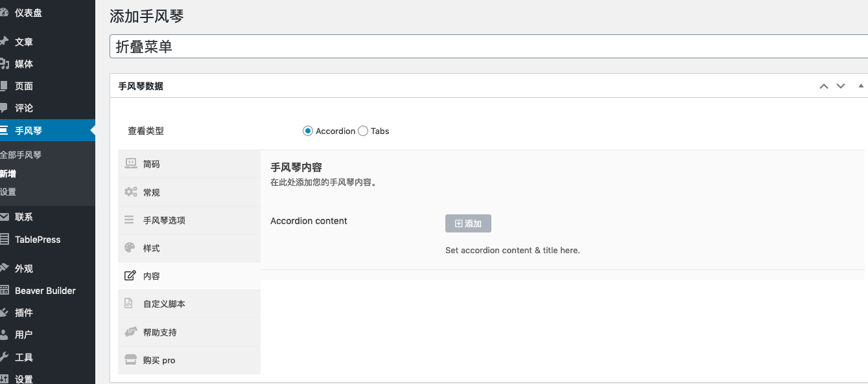Screen dimensions: 868x384
Task: Open the 设置 link under 手风琴
Action: pos(8,192)
